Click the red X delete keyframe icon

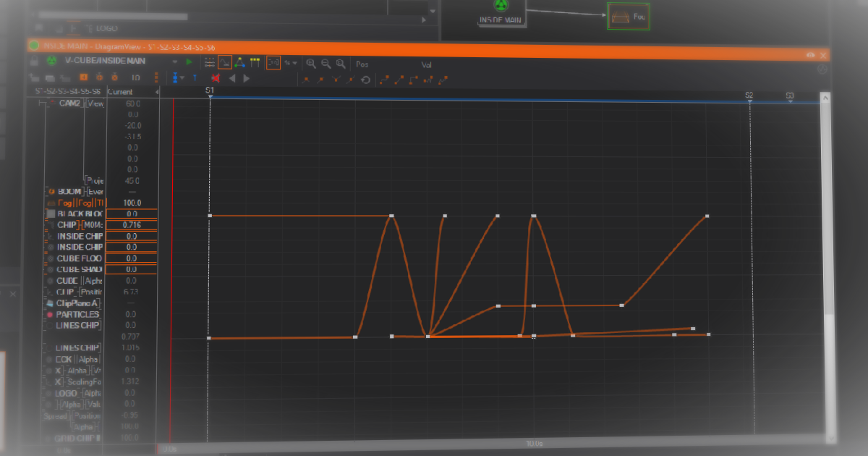coord(215,78)
